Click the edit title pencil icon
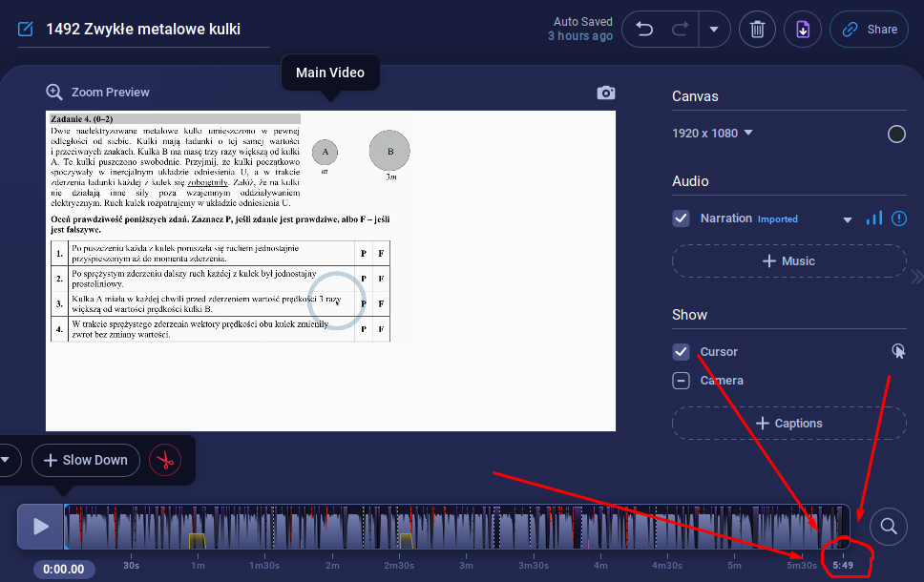The width and height of the screenshot is (924, 582). click(x=26, y=29)
